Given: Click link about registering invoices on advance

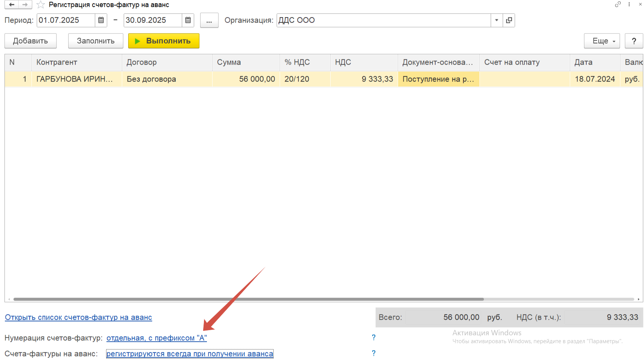Looking at the screenshot, I should tap(190, 354).
